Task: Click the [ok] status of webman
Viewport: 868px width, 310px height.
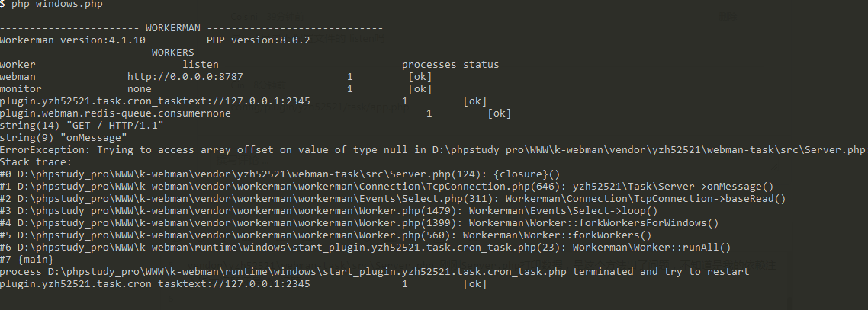Action: (x=420, y=77)
